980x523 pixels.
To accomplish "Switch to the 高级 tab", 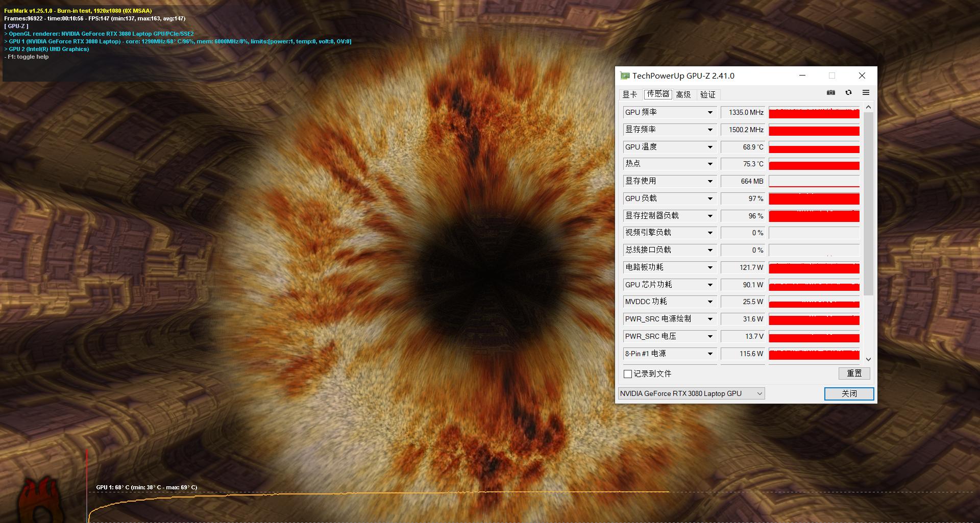I will pos(683,94).
